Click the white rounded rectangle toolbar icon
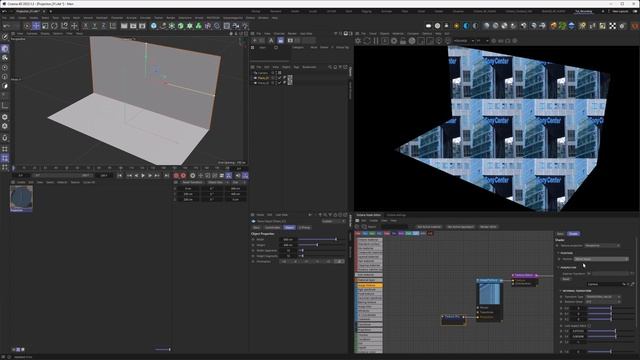The height and width of the screenshot is (360, 640). click(x=428, y=26)
